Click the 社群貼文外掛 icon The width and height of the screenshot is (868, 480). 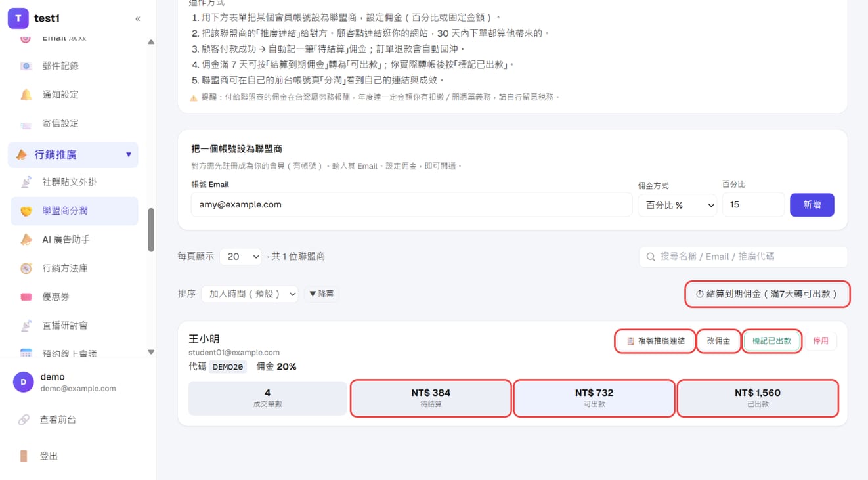(x=26, y=182)
